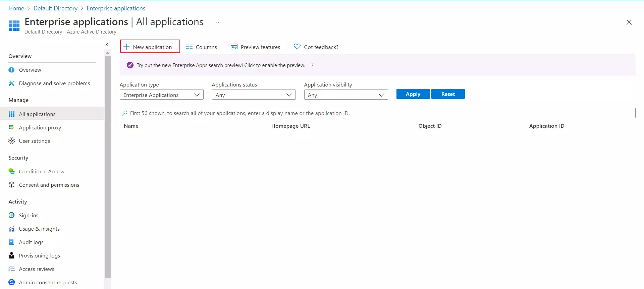Image resolution: width=644 pixels, height=289 pixels.
Task: Click the Conditional Access icon
Action: coord(11,171)
